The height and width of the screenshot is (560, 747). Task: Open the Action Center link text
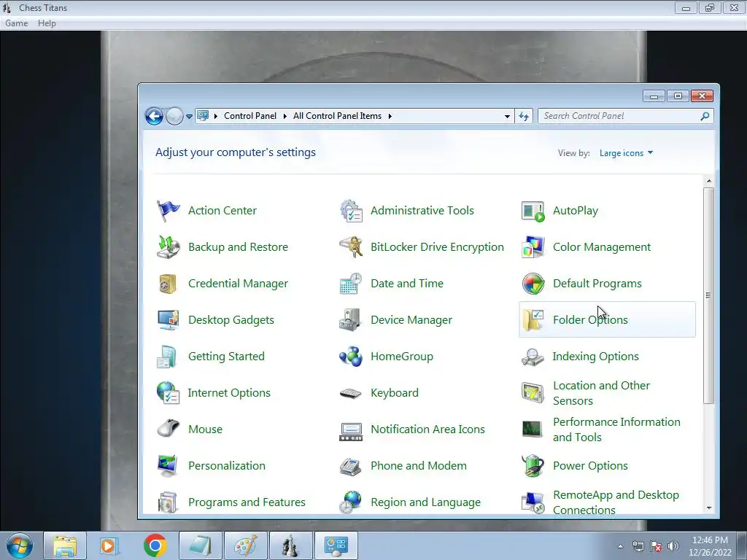click(222, 211)
